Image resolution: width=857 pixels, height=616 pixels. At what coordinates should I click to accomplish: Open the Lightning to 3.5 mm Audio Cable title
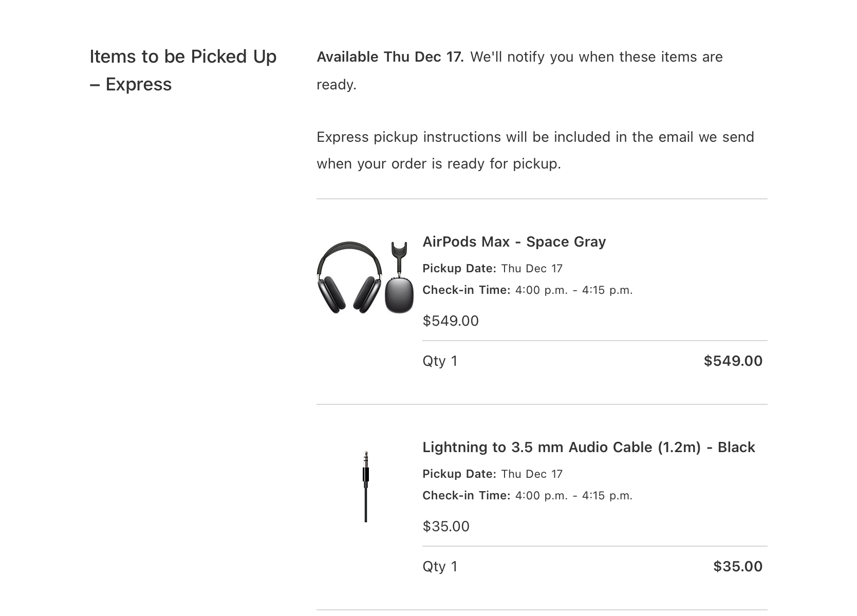[x=588, y=447]
